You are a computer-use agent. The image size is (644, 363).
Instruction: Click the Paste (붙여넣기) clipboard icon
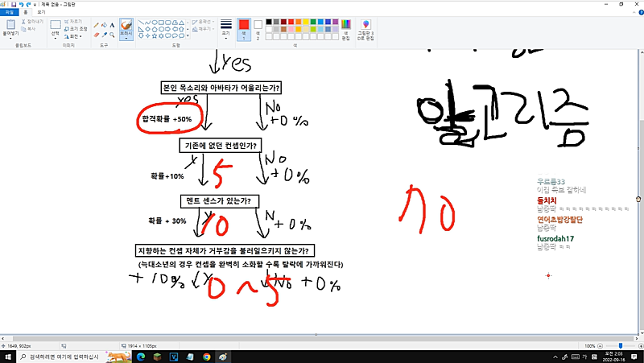coord(10,24)
